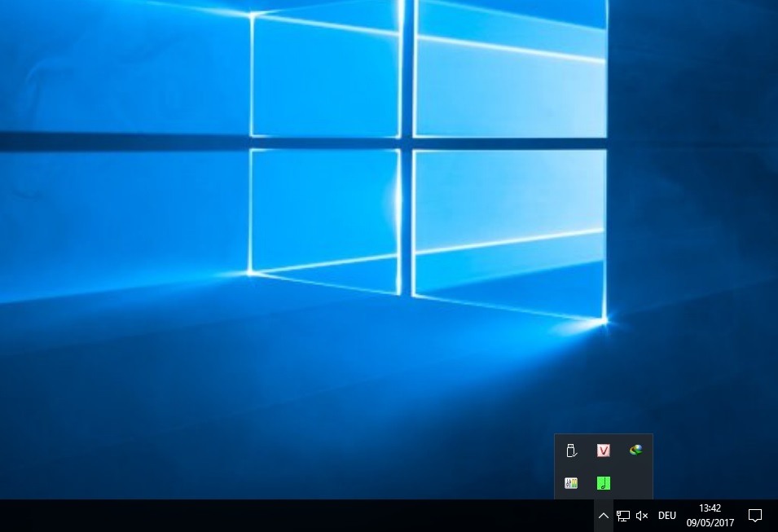Open the red V tray icon

[604, 451]
